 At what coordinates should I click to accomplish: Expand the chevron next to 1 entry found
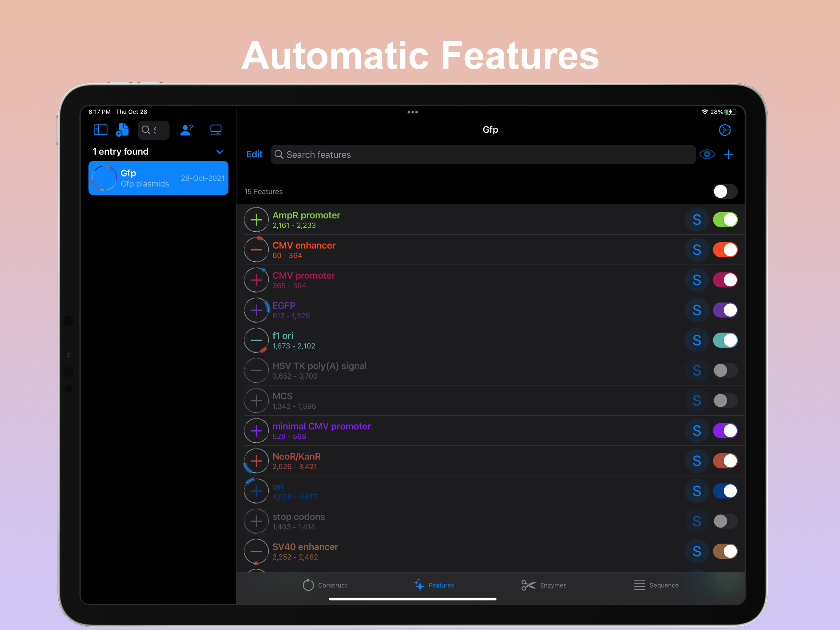220,152
